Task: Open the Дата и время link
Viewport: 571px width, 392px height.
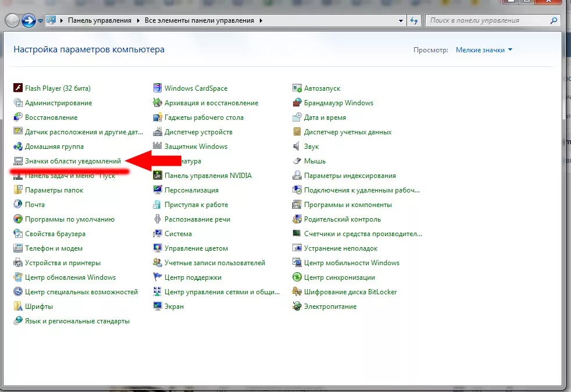Action: (325, 117)
